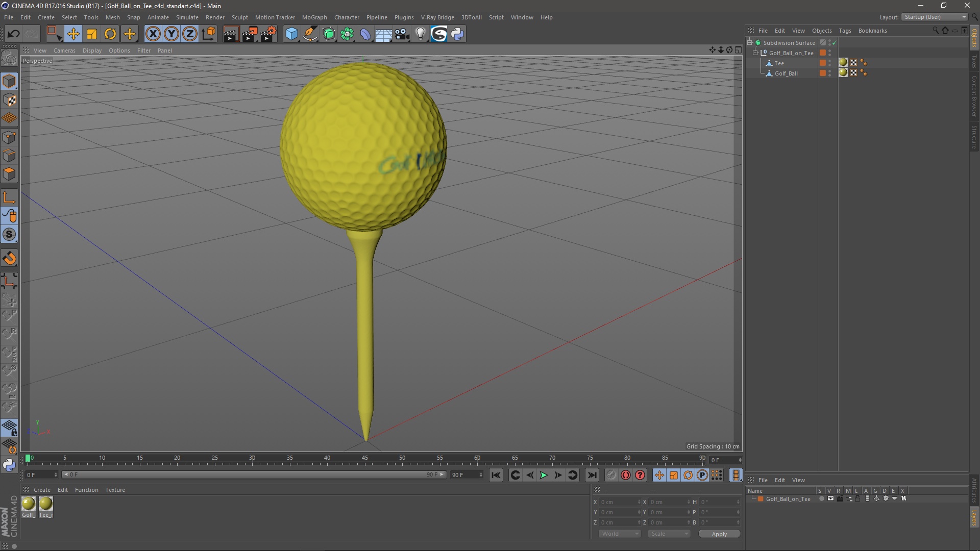Click the timeline preview range slider bar
This screenshot has width=980, height=551.
(254, 475)
